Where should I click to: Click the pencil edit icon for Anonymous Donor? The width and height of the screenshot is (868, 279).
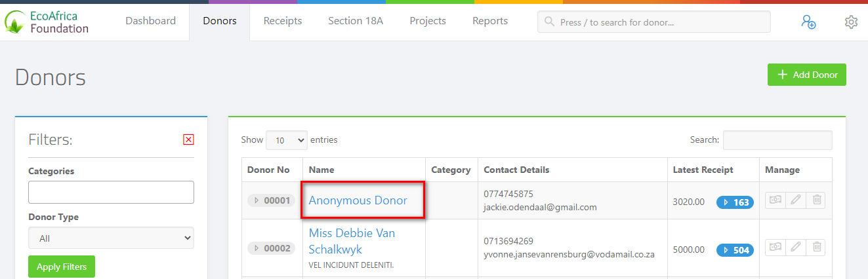(796, 200)
